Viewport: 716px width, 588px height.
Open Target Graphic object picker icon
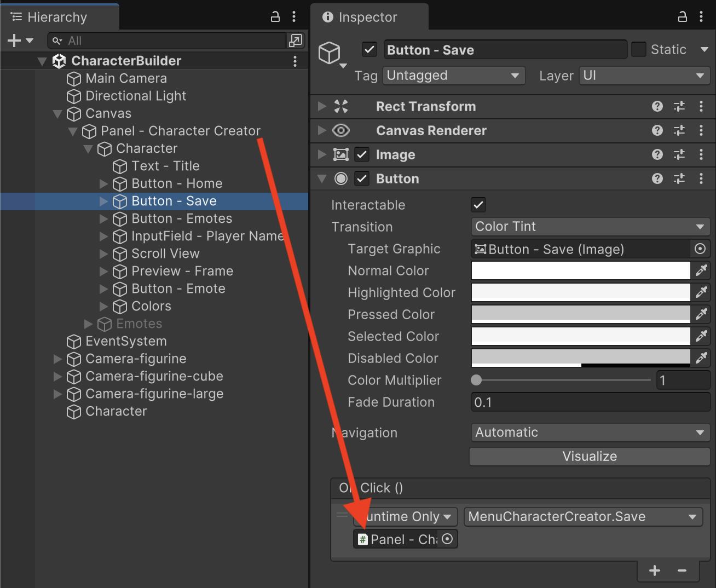[700, 249]
